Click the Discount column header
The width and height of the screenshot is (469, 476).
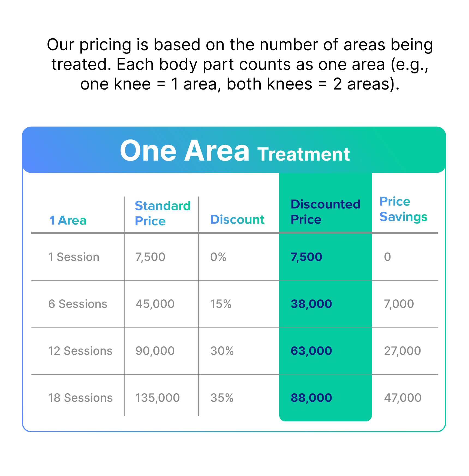[237, 220]
